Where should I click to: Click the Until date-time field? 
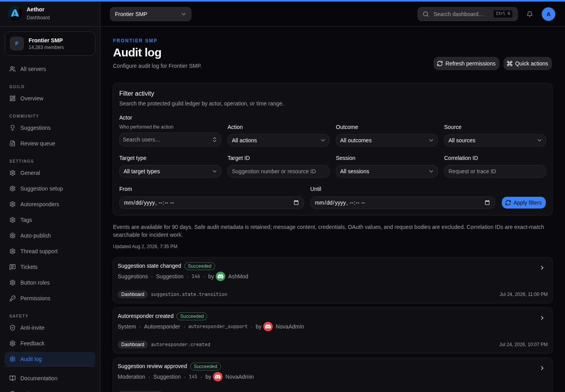[403, 203]
